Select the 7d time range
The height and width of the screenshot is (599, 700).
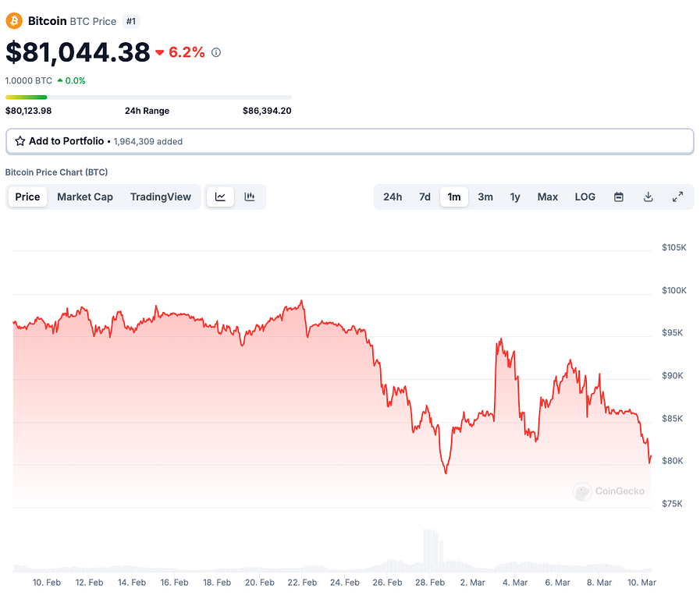(x=425, y=197)
